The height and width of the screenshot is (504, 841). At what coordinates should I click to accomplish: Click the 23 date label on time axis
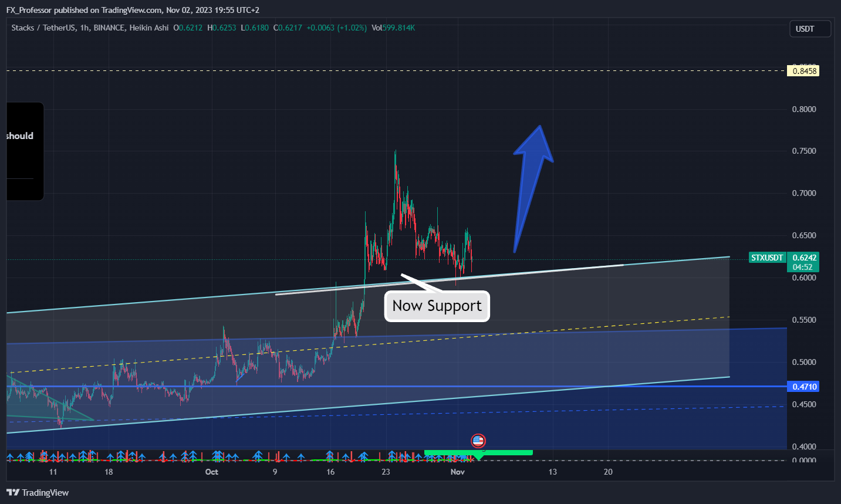click(x=386, y=472)
